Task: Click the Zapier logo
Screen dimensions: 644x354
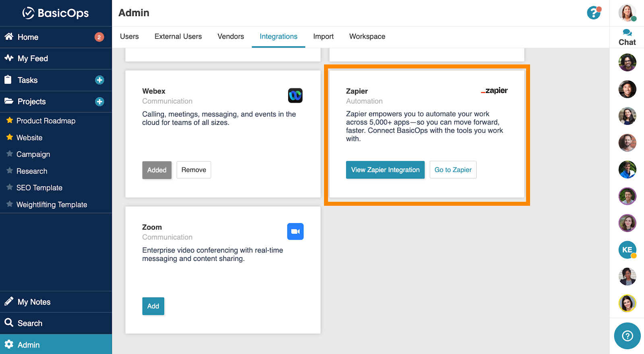Action: (x=494, y=91)
